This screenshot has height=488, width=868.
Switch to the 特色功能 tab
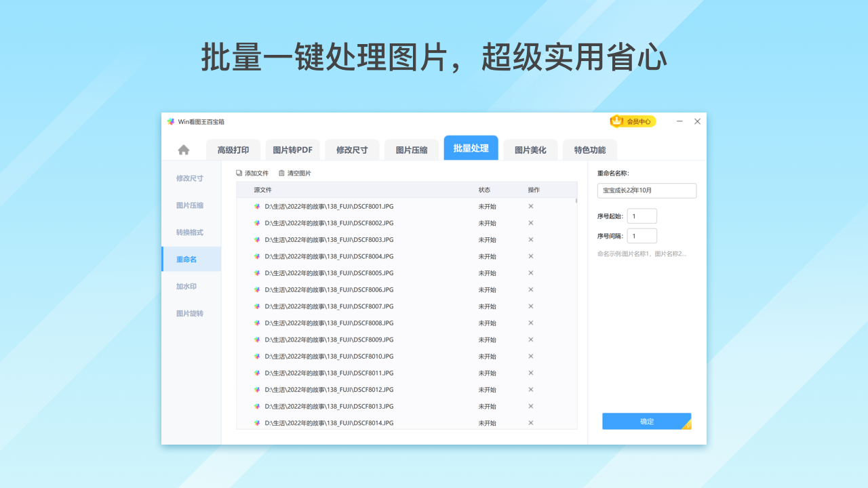point(589,149)
